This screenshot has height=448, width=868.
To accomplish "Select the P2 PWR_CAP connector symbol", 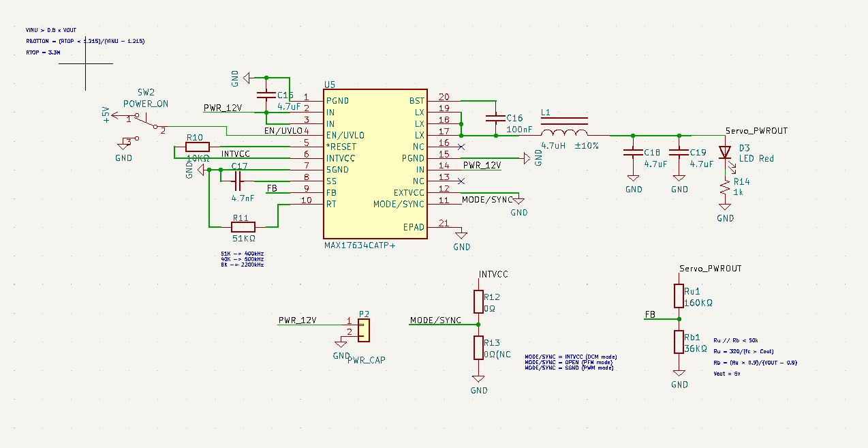I will [364, 331].
